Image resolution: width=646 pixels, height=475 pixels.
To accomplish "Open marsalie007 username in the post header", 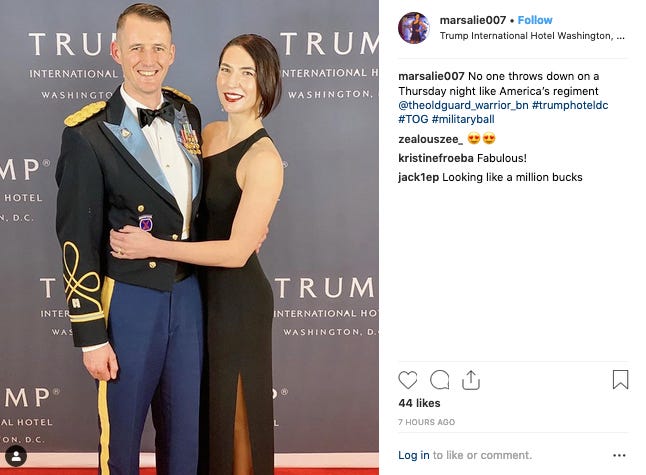I will (x=473, y=20).
